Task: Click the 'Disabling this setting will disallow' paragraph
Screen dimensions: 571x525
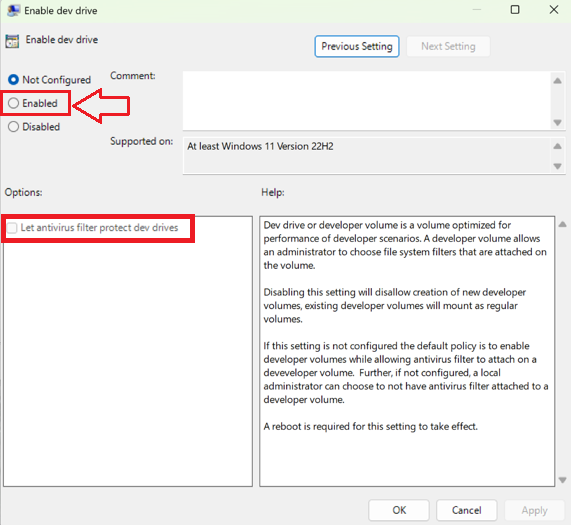Action: coord(394,305)
